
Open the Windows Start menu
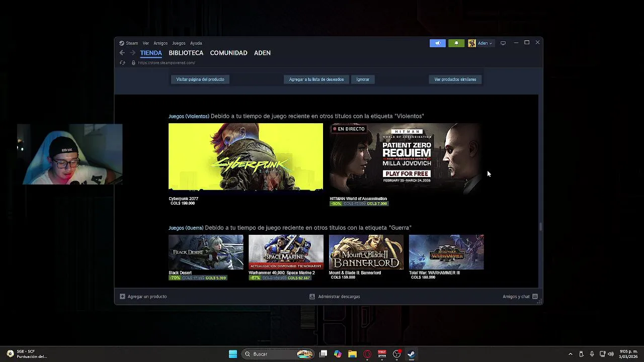233,354
